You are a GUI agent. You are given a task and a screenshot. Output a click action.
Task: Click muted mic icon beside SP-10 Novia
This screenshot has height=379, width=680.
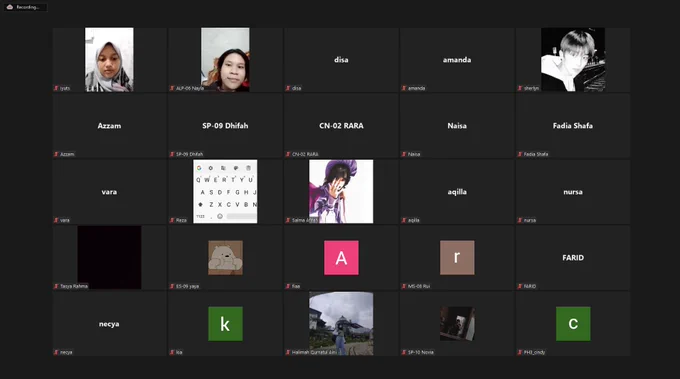point(404,352)
